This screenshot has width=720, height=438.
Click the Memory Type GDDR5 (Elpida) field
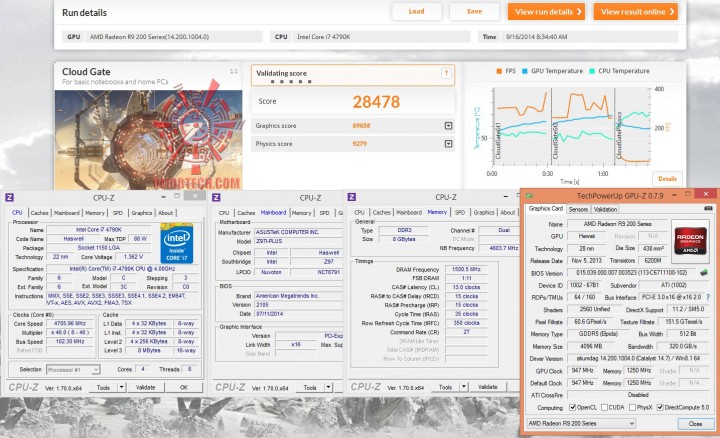tap(598, 334)
